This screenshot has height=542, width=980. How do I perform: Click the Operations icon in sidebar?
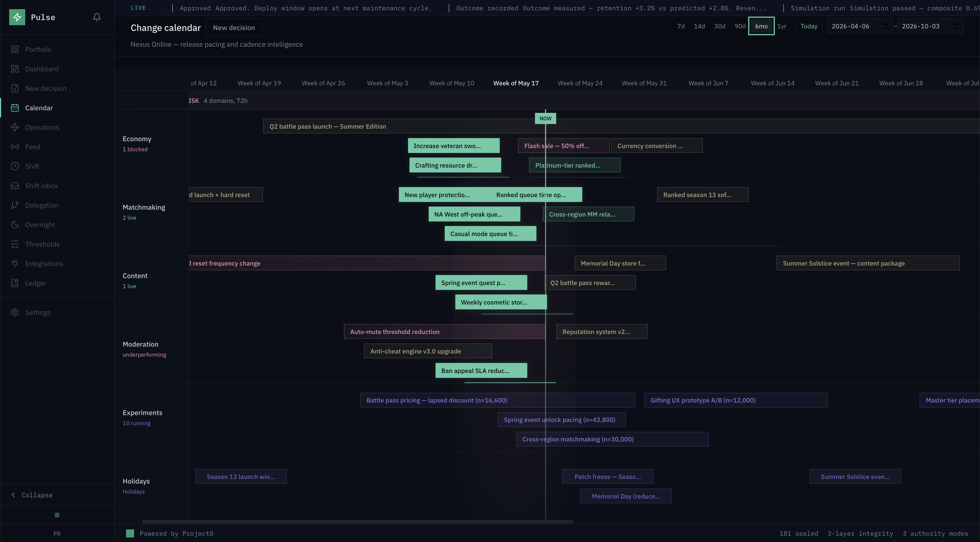click(15, 127)
